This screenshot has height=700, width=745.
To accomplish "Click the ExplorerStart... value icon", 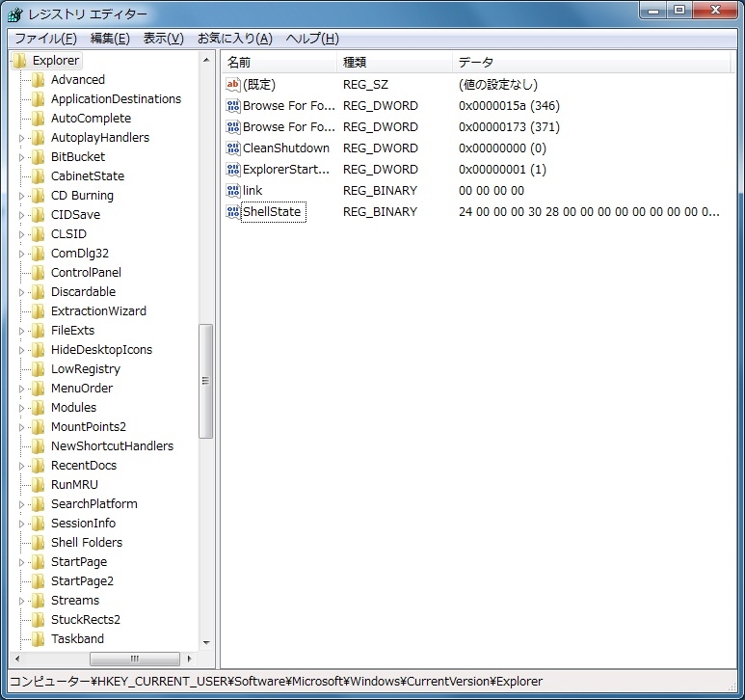I will [233, 169].
